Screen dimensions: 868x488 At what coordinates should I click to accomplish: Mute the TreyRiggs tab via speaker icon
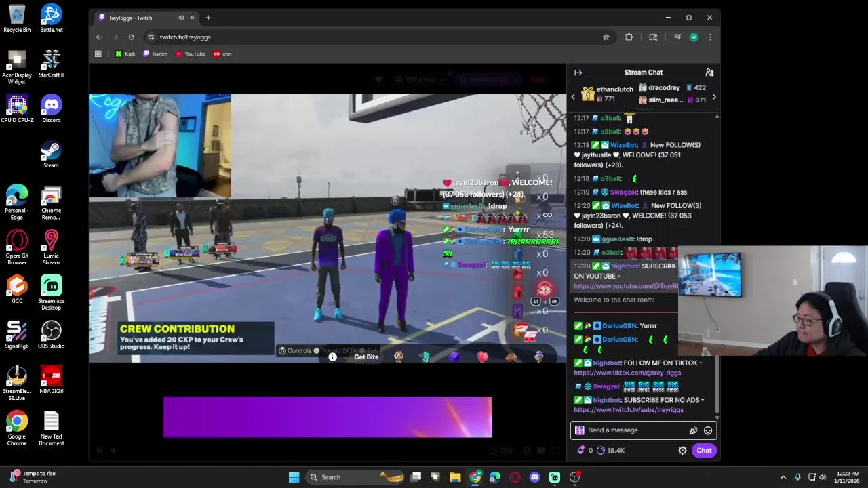[181, 18]
